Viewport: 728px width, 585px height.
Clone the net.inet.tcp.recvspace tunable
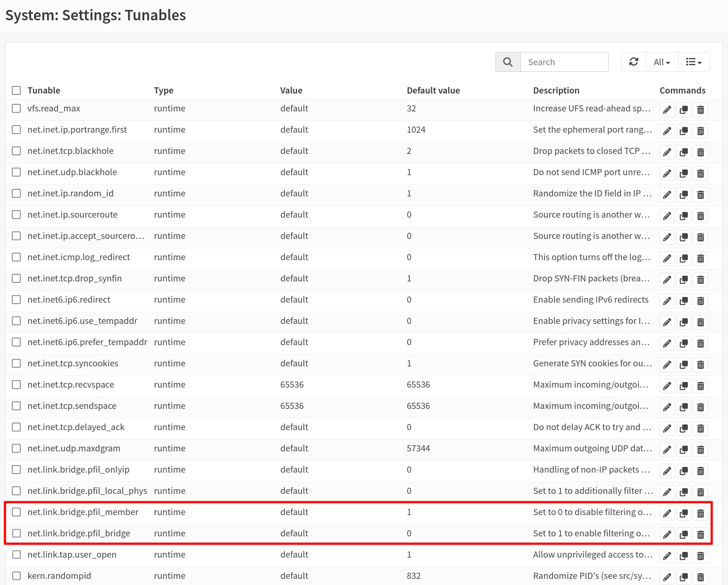click(684, 386)
